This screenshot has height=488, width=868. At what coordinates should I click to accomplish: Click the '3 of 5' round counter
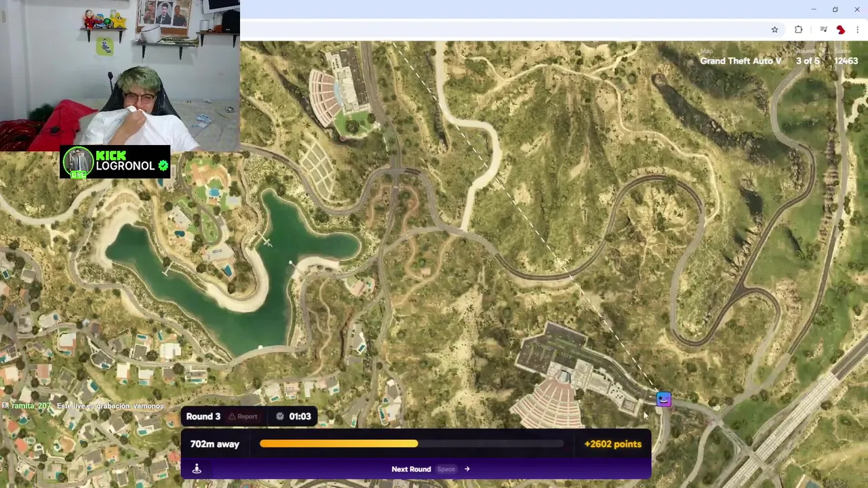[x=808, y=61]
